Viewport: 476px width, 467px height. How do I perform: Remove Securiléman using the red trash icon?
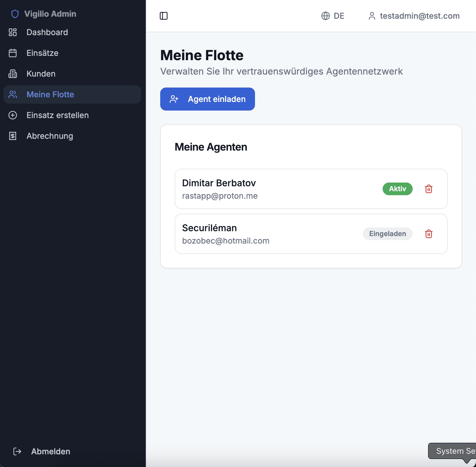point(428,234)
